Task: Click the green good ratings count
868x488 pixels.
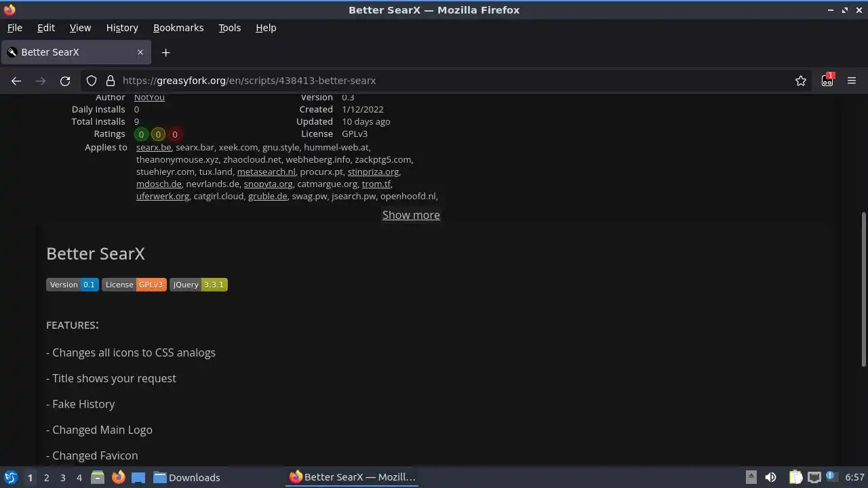Action: point(141,134)
